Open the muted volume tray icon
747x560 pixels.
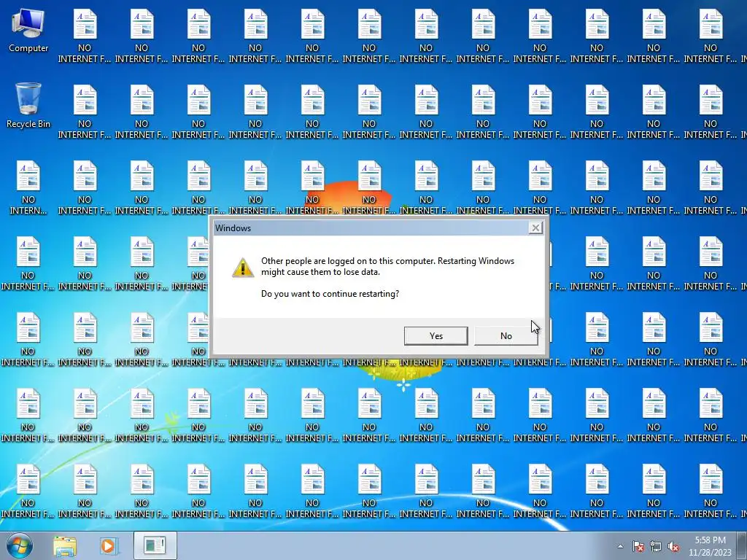[x=673, y=546]
